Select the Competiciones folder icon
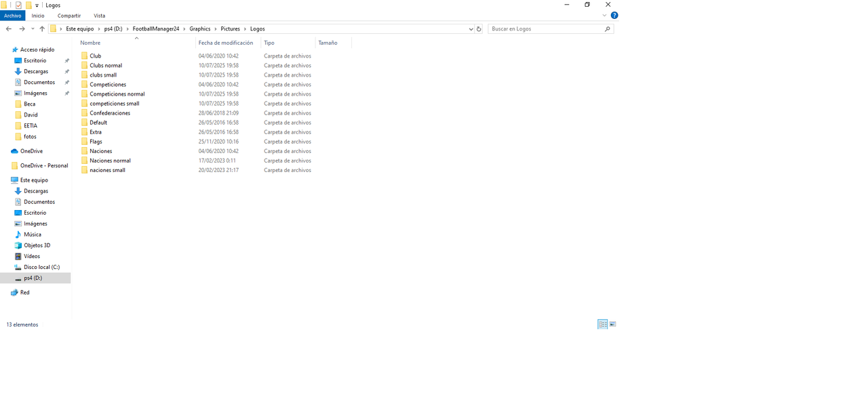The height and width of the screenshot is (397, 868). 85,85
